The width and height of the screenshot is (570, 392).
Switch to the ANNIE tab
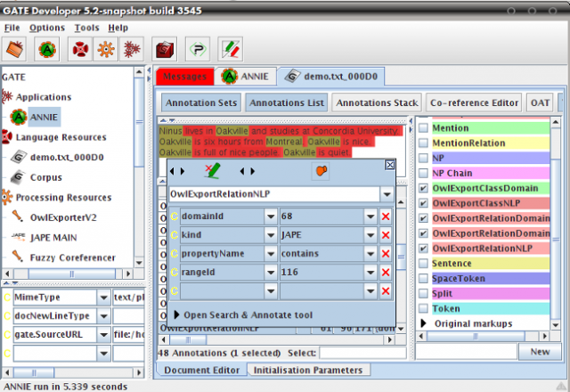click(246, 77)
